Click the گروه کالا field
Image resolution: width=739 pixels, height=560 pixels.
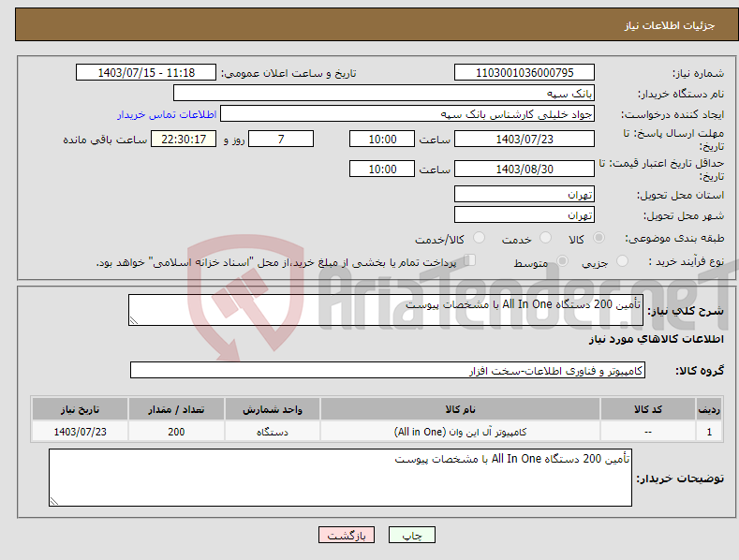pos(388,371)
